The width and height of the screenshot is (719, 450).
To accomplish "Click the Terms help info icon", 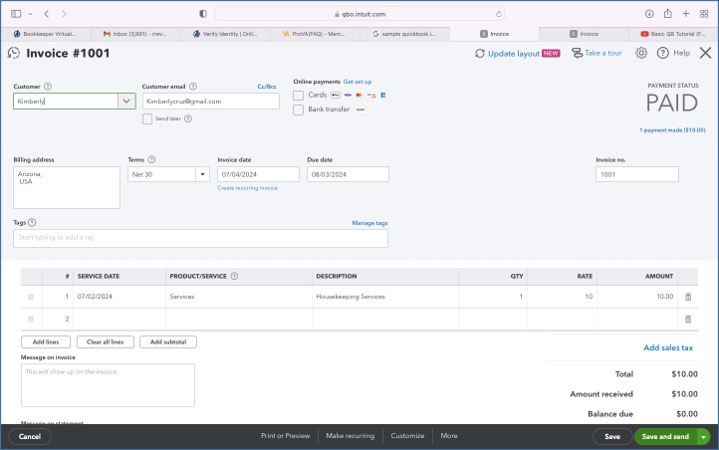I will pos(152,160).
